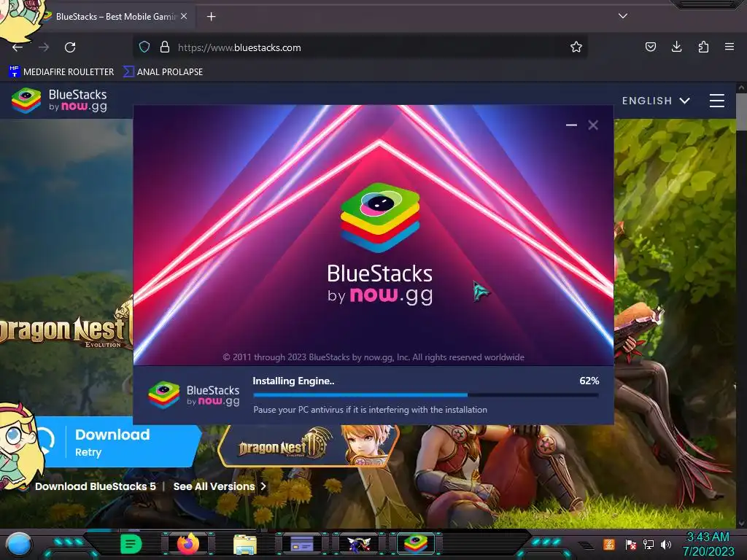The height and width of the screenshot is (560, 747).
Task: Click the site security padlock icon
Action: 165,47
